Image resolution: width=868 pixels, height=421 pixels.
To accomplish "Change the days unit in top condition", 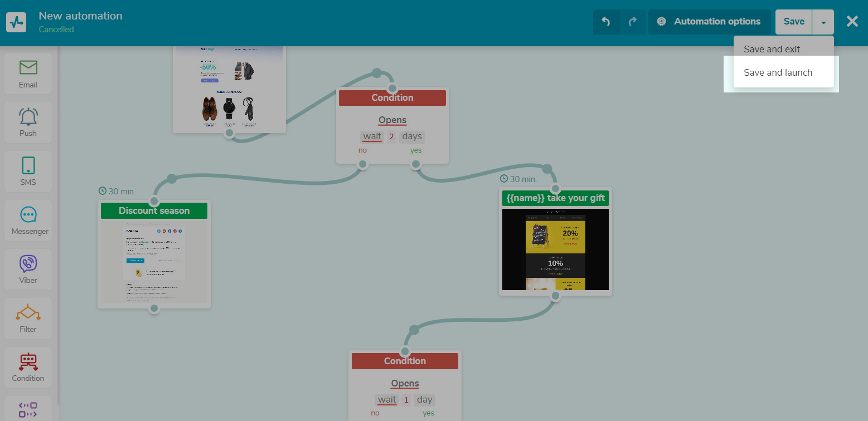I will 412,136.
